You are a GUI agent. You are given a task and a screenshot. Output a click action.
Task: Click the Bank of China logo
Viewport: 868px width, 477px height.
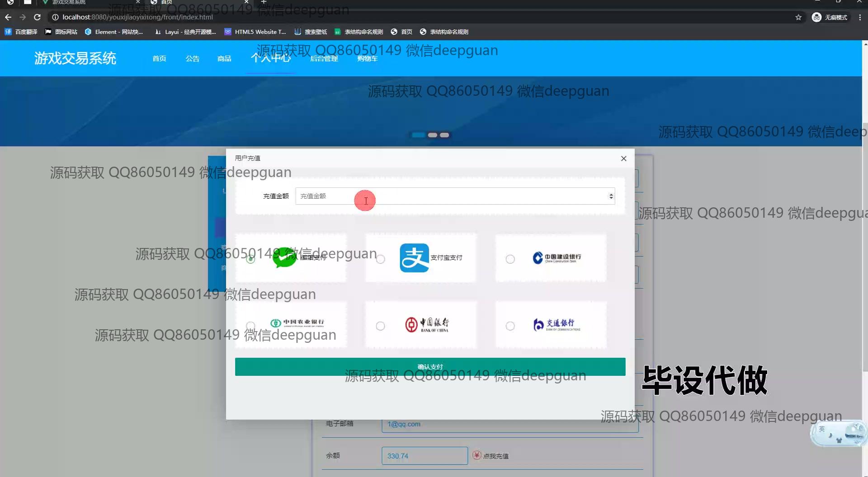coord(427,324)
